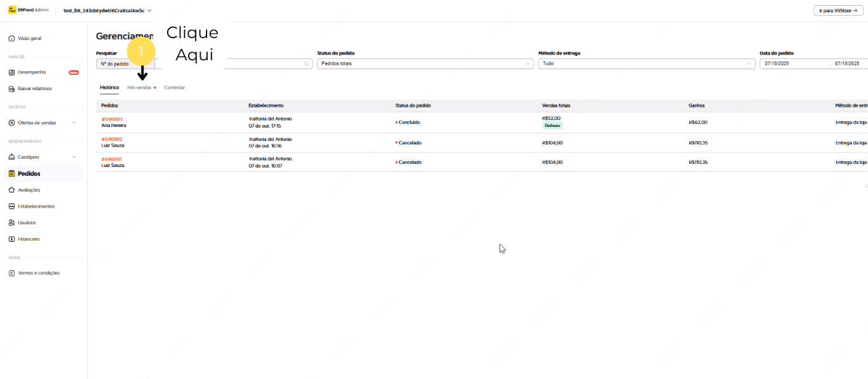Image resolution: width=868 pixels, height=379 pixels.
Task: Open the Status do pedido dropdown
Action: pyautogui.click(x=424, y=64)
